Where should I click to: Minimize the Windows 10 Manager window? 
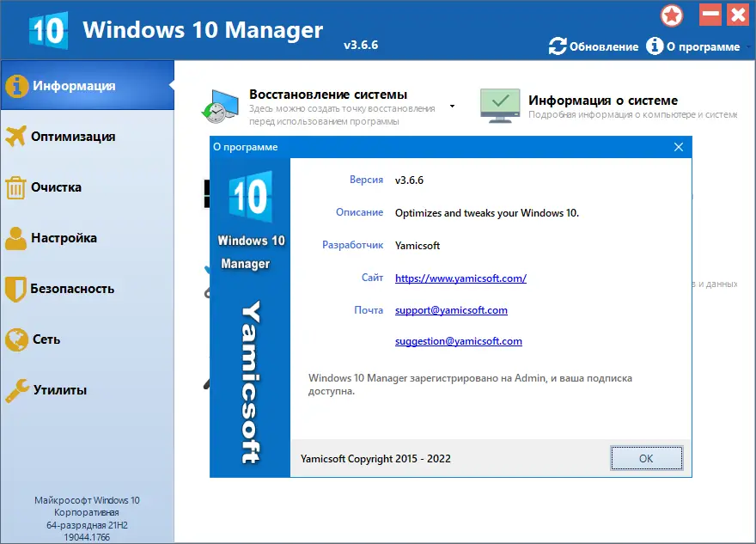(710, 15)
